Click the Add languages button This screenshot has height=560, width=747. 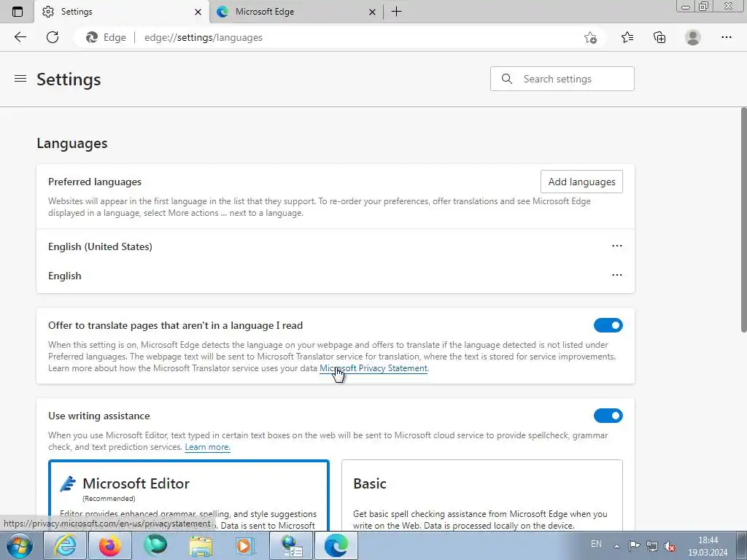[581, 182]
